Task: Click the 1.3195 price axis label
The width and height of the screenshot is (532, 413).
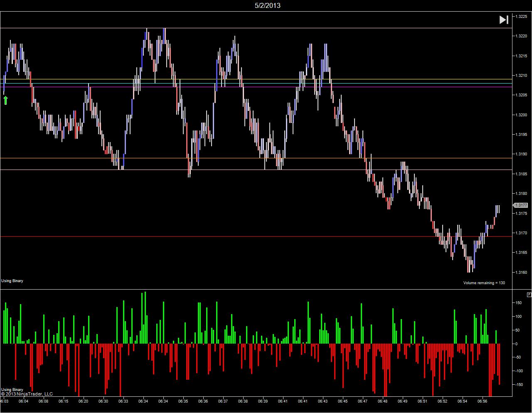Action: tap(521, 134)
